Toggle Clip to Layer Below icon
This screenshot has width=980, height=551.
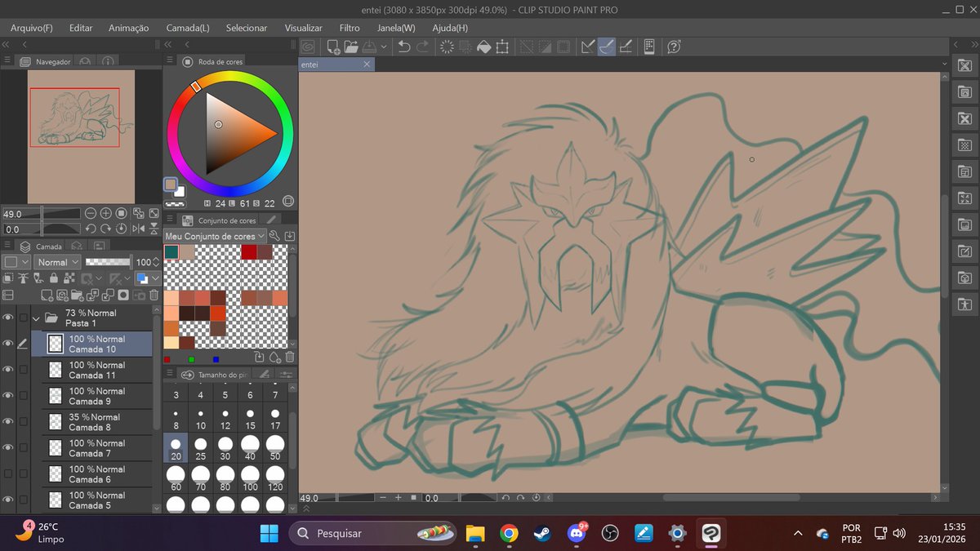(8, 278)
